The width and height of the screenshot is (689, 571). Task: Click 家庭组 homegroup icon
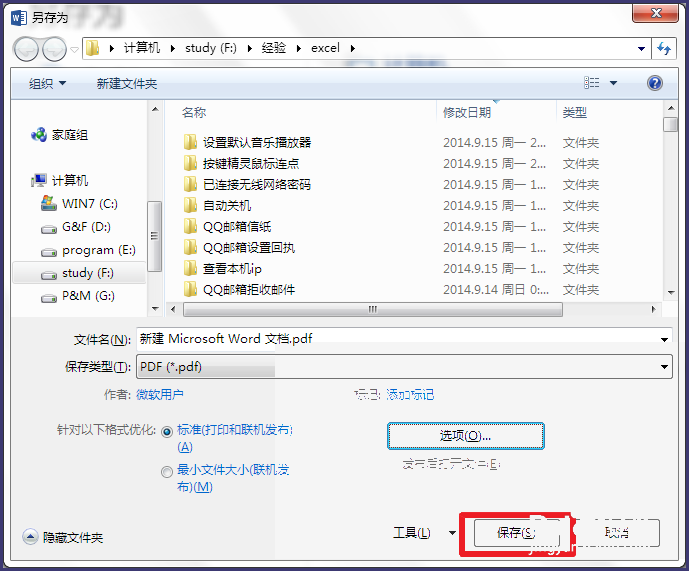click(39, 135)
